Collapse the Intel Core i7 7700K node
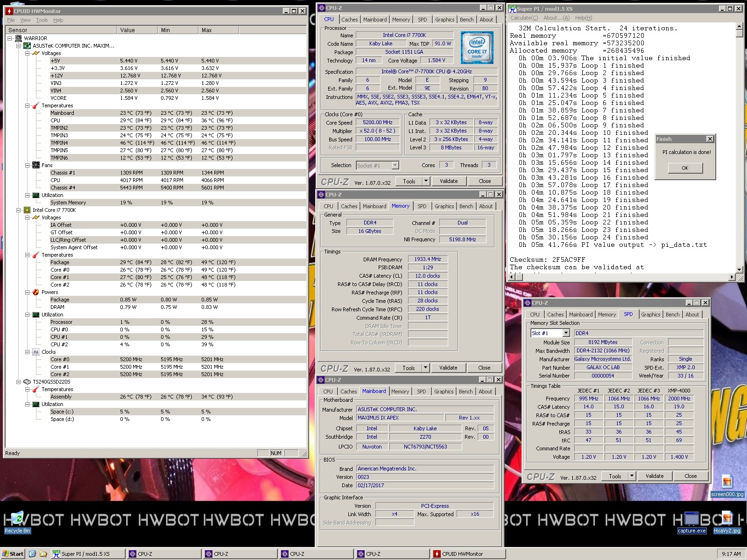The image size is (747, 560). pyautogui.click(x=19, y=210)
